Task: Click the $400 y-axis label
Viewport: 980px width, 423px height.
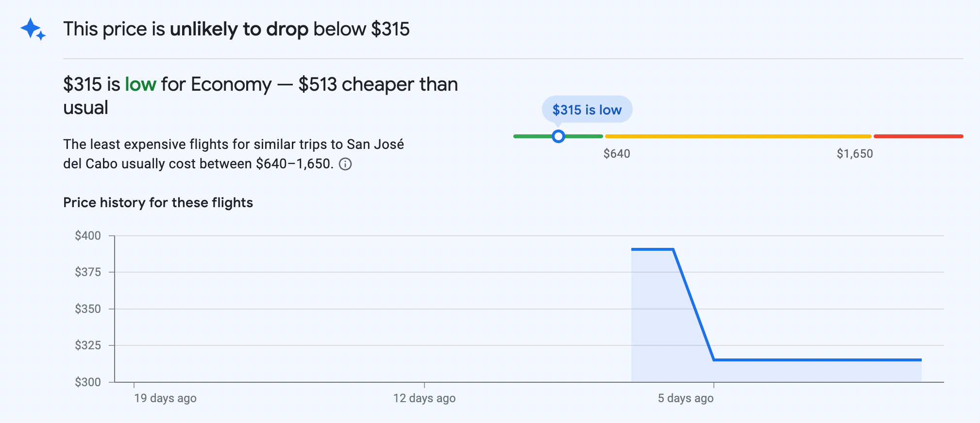Action: click(x=88, y=236)
